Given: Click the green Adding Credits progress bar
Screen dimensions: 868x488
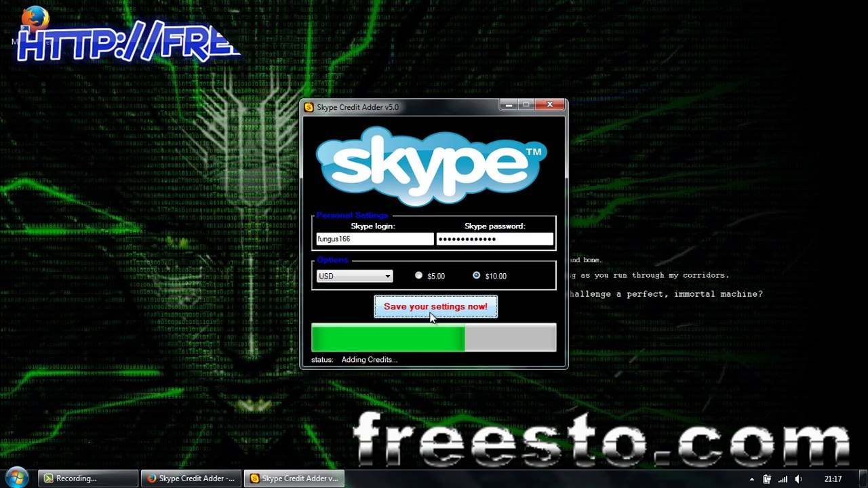Looking at the screenshot, I should click(x=434, y=338).
